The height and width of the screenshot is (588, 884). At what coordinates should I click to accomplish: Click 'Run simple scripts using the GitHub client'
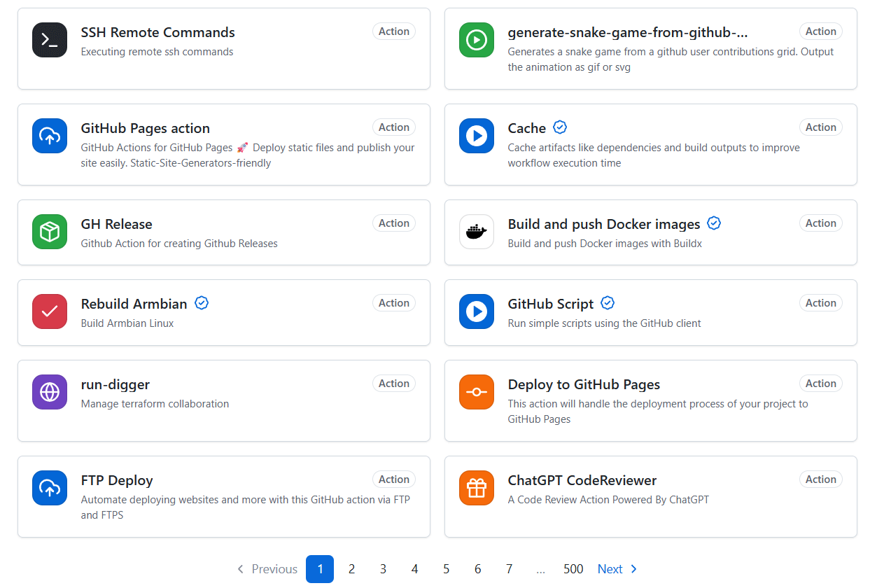pos(605,323)
